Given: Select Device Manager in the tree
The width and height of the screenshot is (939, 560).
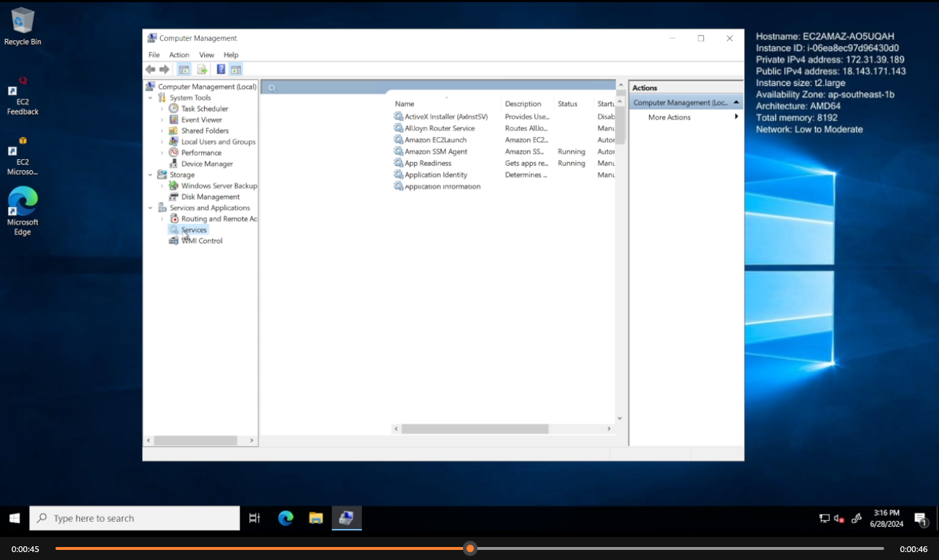Looking at the screenshot, I should (x=207, y=164).
